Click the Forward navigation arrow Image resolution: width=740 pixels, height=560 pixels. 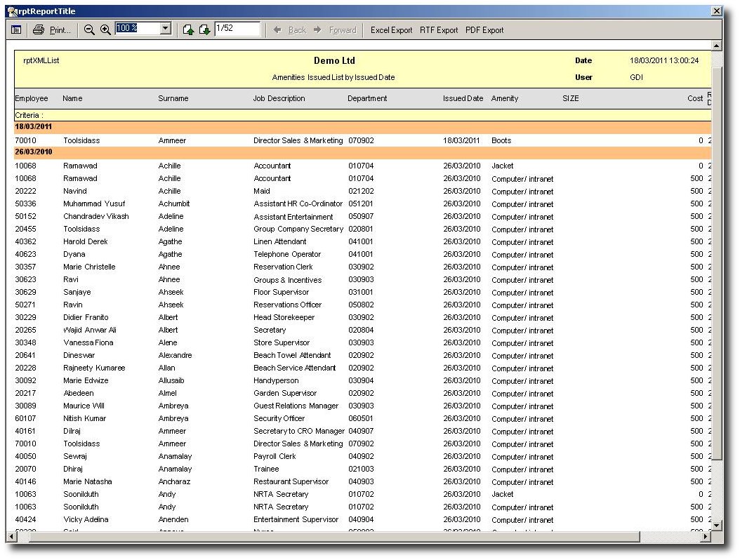tap(335, 30)
